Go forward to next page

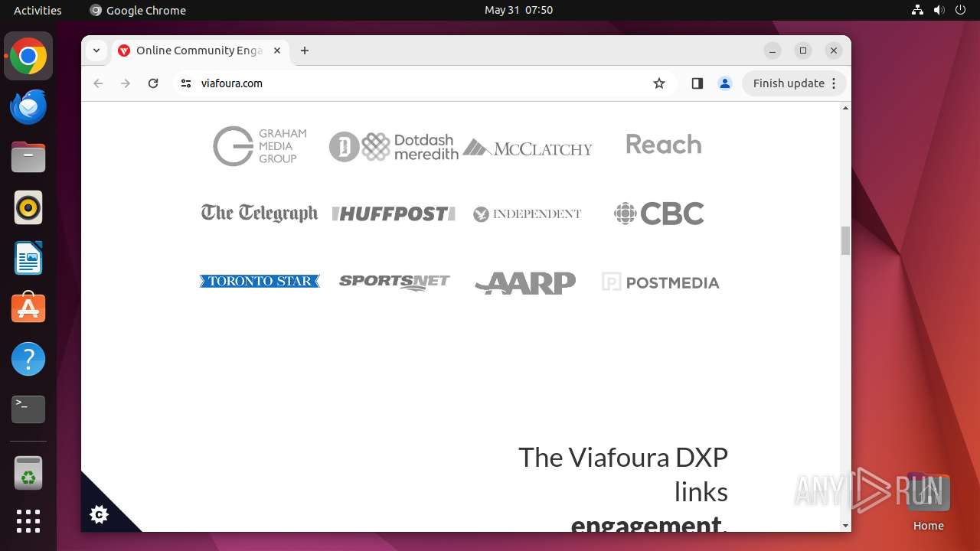[x=126, y=83]
